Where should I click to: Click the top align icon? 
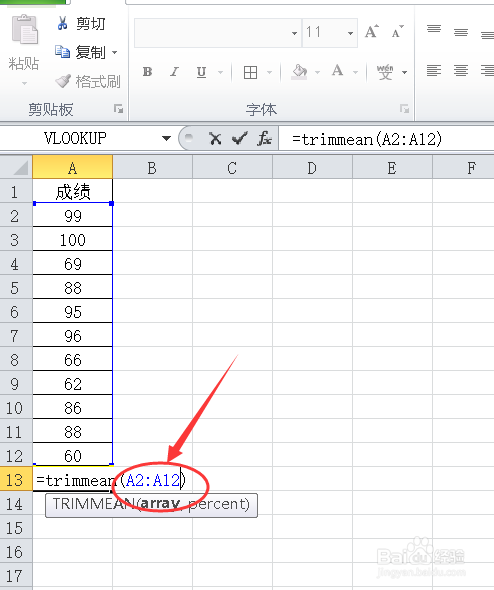tap(434, 29)
